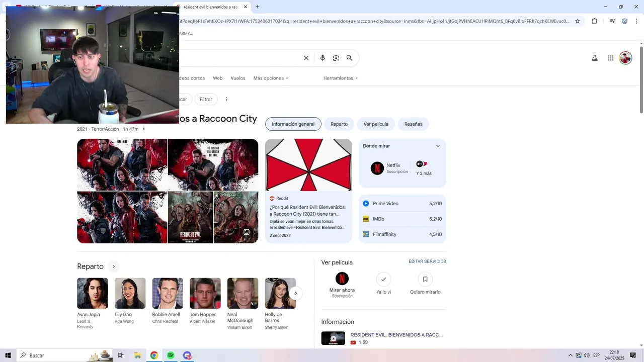Expand Reparto with the arrow button
The image size is (644, 362).
(114, 266)
